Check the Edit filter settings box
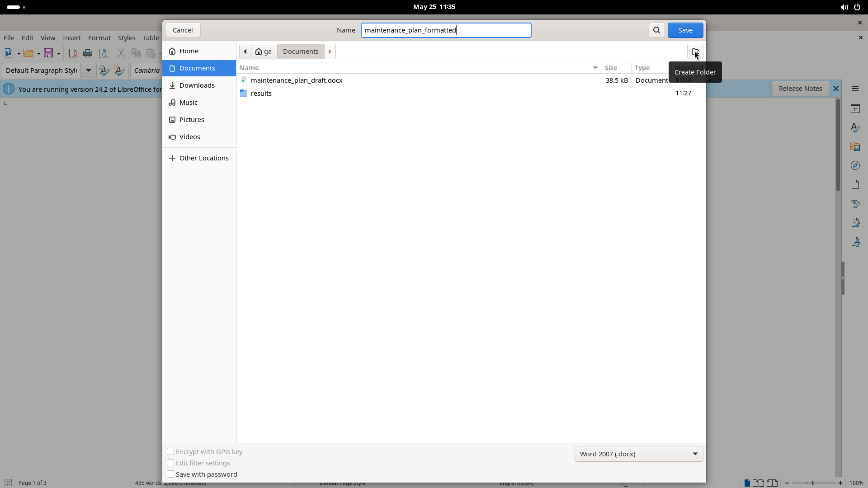Viewport: 868px width, 488px height. click(x=170, y=463)
